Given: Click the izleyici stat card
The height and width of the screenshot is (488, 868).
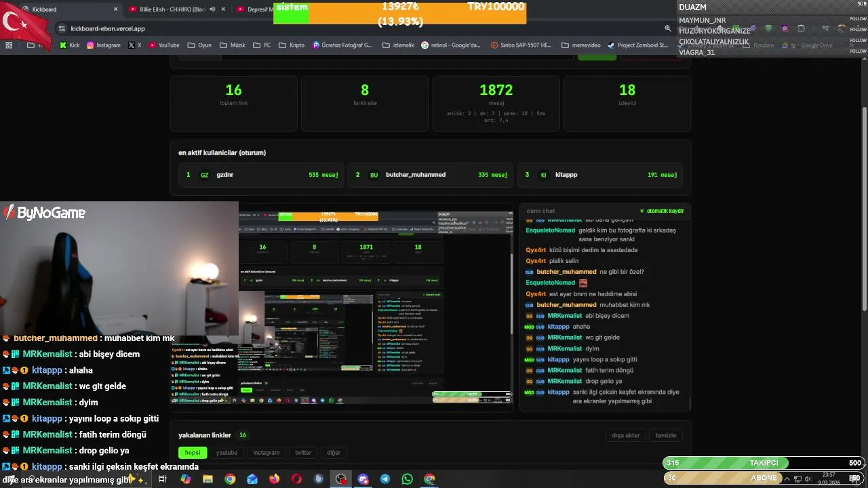Looking at the screenshot, I should point(627,103).
